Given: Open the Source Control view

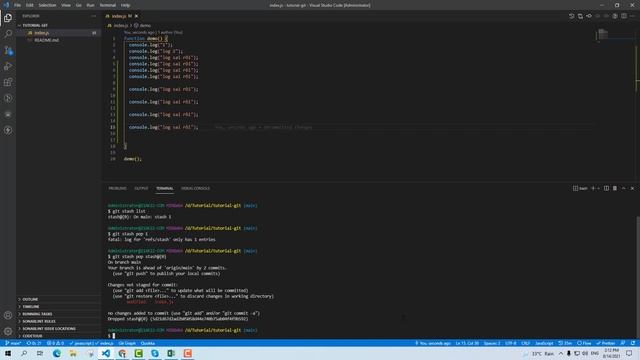Looking at the screenshot, I should point(8,50).
